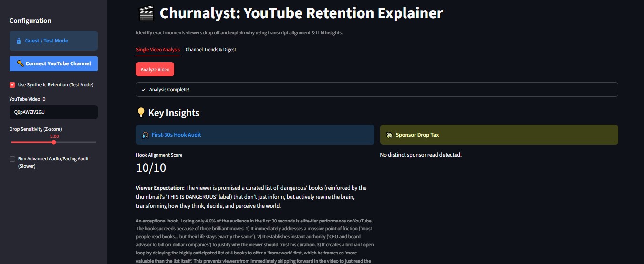The image size is (644, 264).
Task: Select the Single Video Analysis tab
Action: [158, 49]
